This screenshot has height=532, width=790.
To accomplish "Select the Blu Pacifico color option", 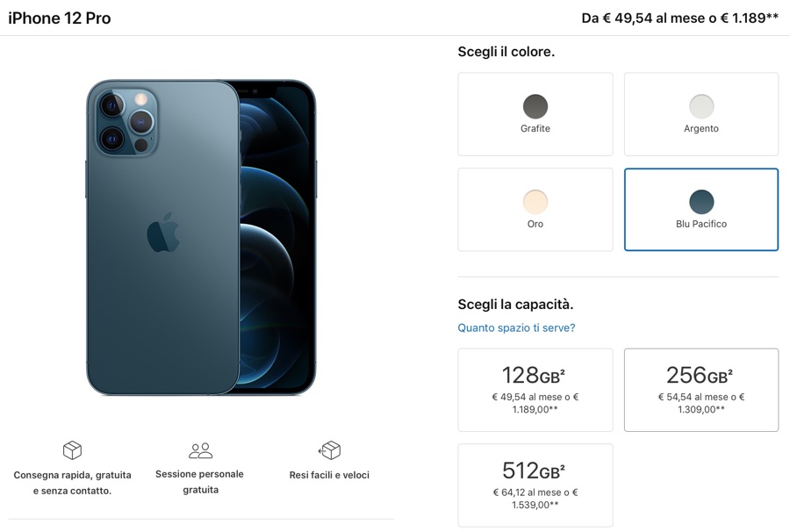I will [x=700, y=208].
